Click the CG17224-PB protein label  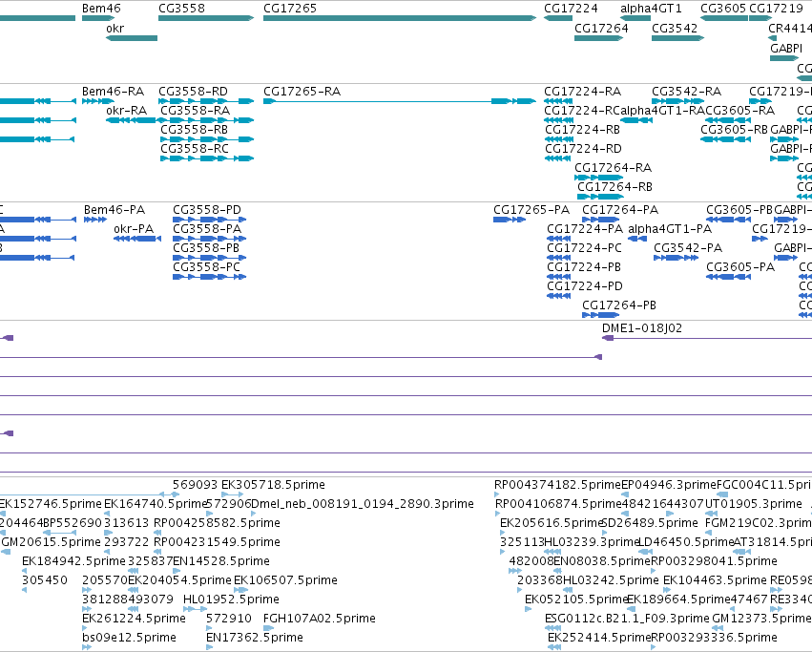tap(584, 267)
